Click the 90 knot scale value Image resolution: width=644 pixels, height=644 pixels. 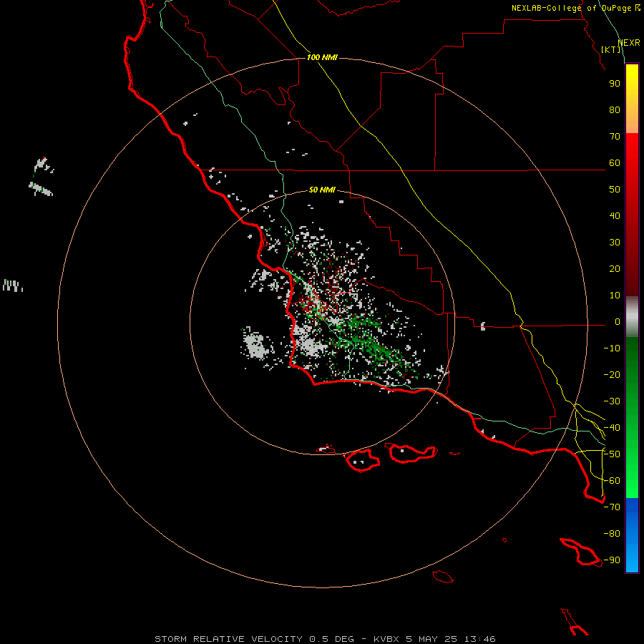tap(615, 84)
